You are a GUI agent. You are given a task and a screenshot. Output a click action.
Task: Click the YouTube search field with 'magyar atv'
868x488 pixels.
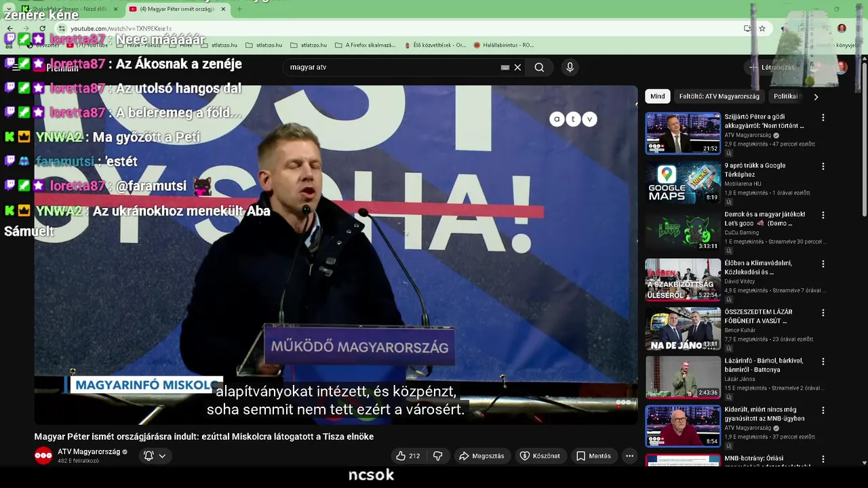click(x=393, y=67)
